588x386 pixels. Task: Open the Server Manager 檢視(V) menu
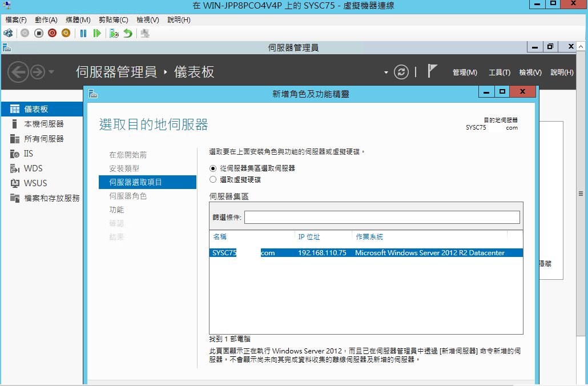[530, 73]
